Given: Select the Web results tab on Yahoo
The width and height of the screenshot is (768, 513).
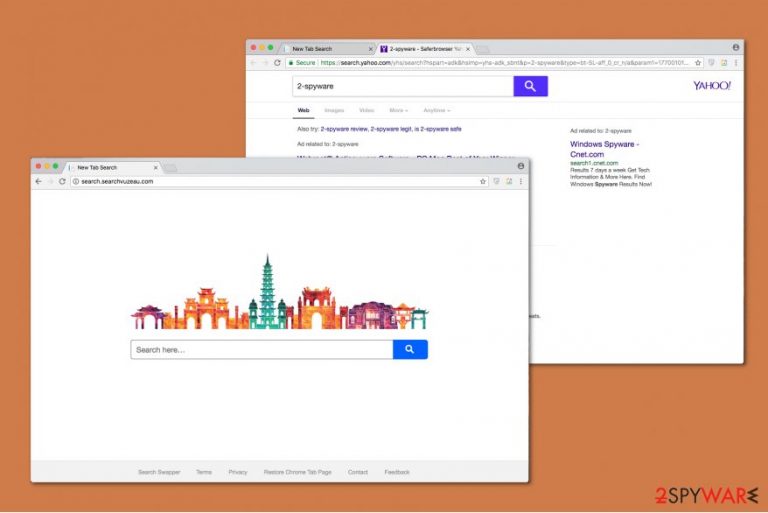Looking at the screenshot, I should (304, 110).
